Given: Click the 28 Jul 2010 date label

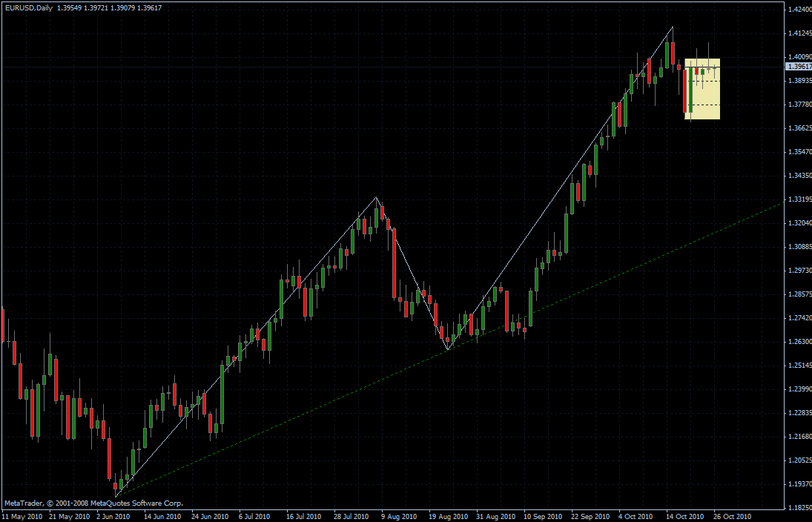Looking at the screenshot, I should tap(351, 517).
